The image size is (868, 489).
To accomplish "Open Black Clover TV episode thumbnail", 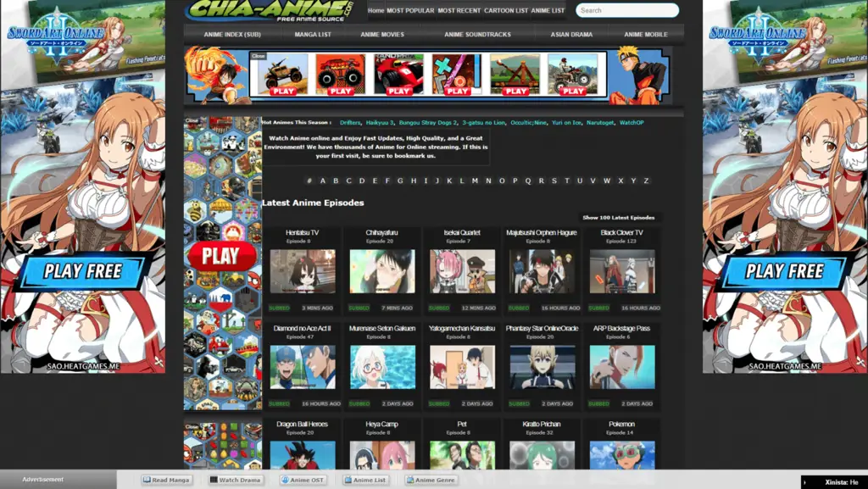I will 622,271.
